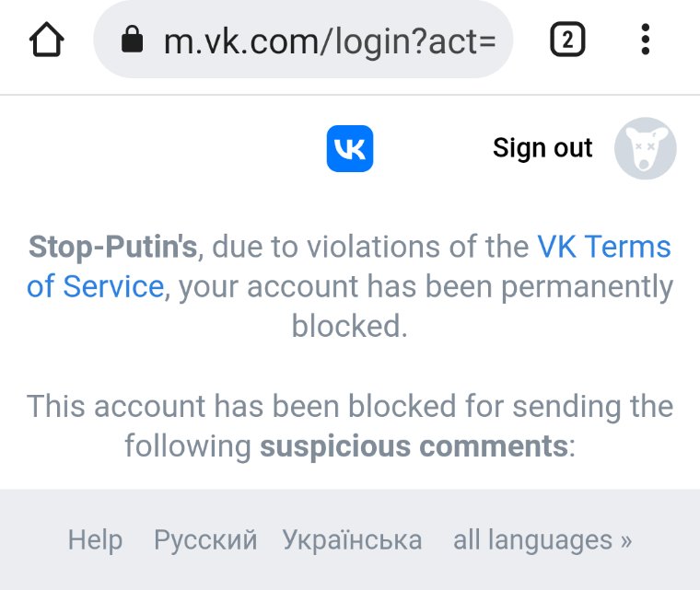
Task: Tap the bold Stop-Putin's account name
Action: [x=112, y=247]
